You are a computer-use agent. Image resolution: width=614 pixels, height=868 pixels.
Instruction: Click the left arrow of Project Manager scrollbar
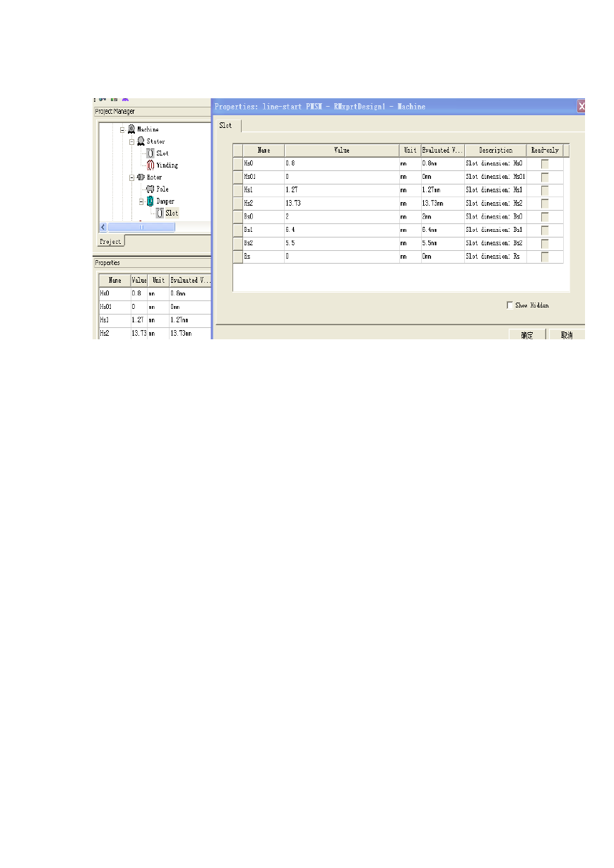tap(102, 227)
